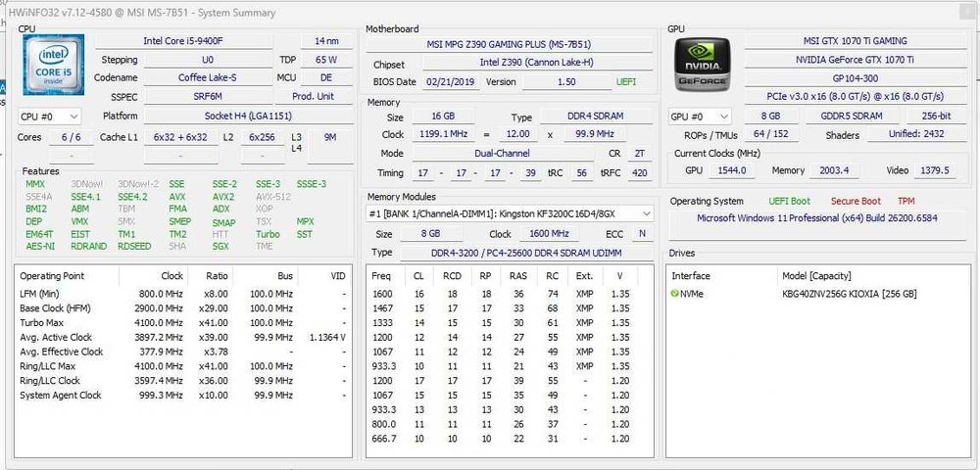Click the 1.1364 V VID value

click(x=328, y=338)
